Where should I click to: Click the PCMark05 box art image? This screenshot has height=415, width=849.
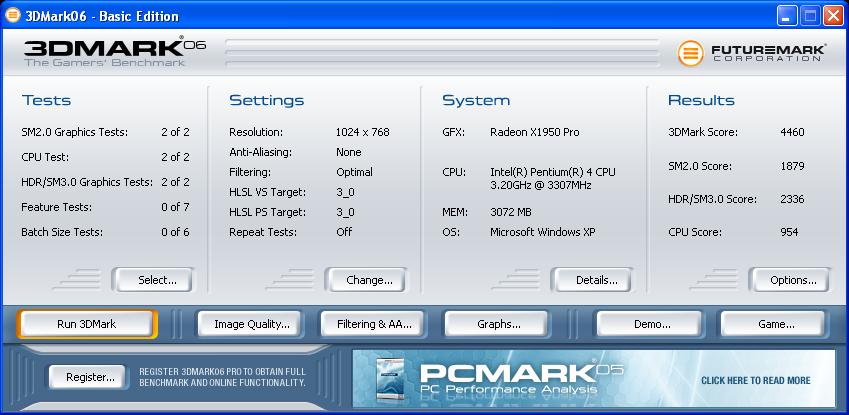(x=391, y=379)
